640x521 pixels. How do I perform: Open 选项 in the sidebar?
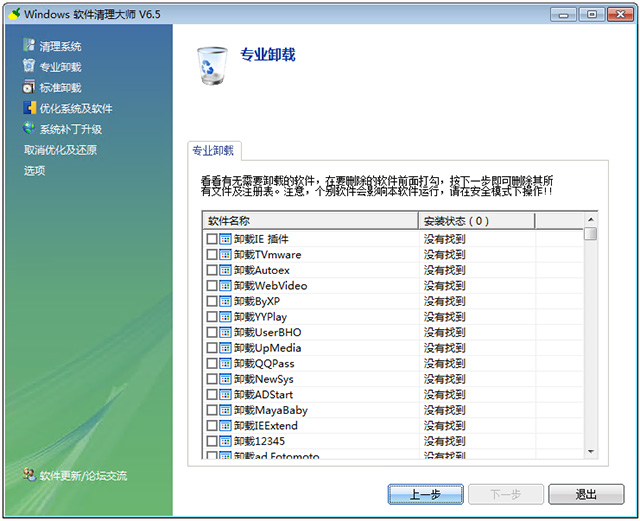(x=34, y=170)
